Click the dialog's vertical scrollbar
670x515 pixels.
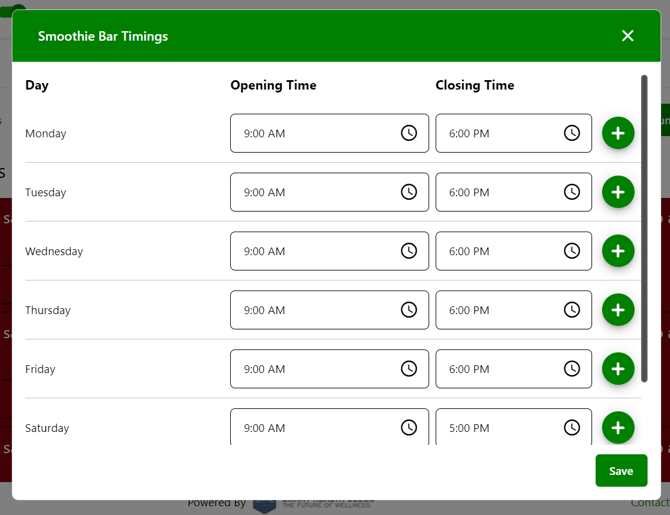tap(644, 229)
